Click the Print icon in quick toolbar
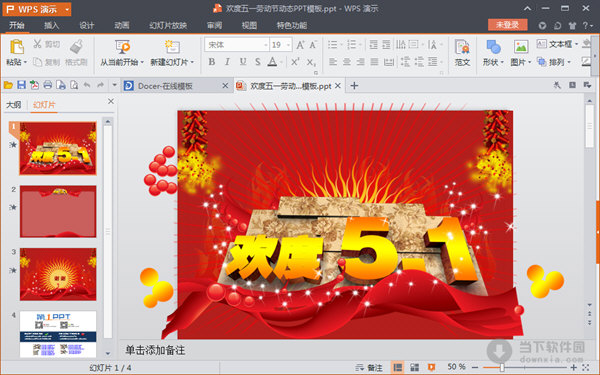 47,85
